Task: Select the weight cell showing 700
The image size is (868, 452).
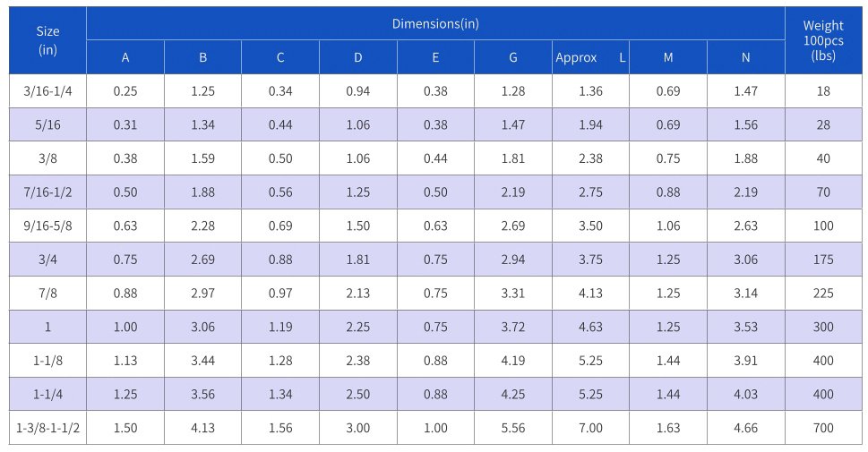Action: 822,428
